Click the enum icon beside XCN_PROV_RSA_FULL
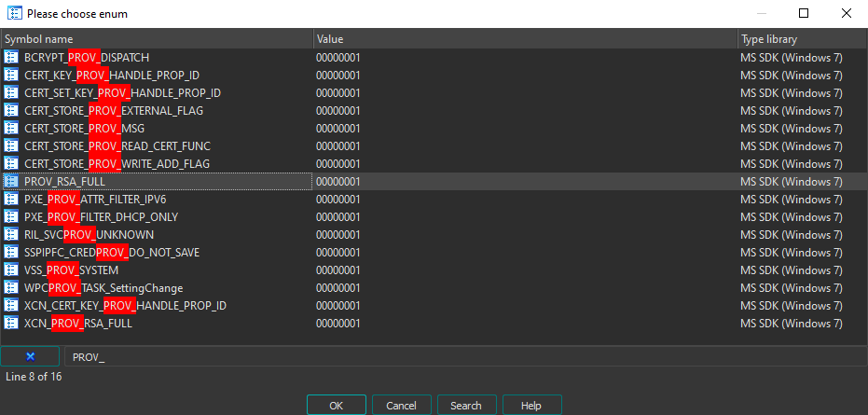 [x=11, y=323]
